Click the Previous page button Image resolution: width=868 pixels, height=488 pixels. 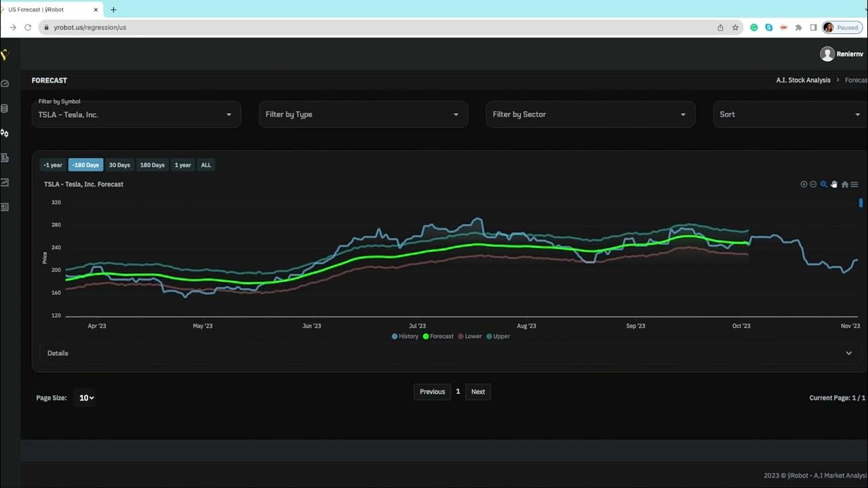click(432, 392)
